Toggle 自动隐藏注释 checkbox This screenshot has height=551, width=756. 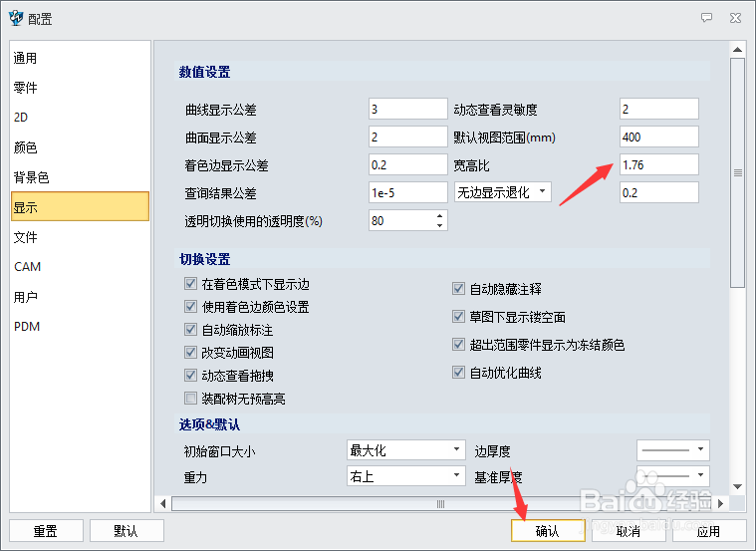pyautogui.click(x=458, y=289)
